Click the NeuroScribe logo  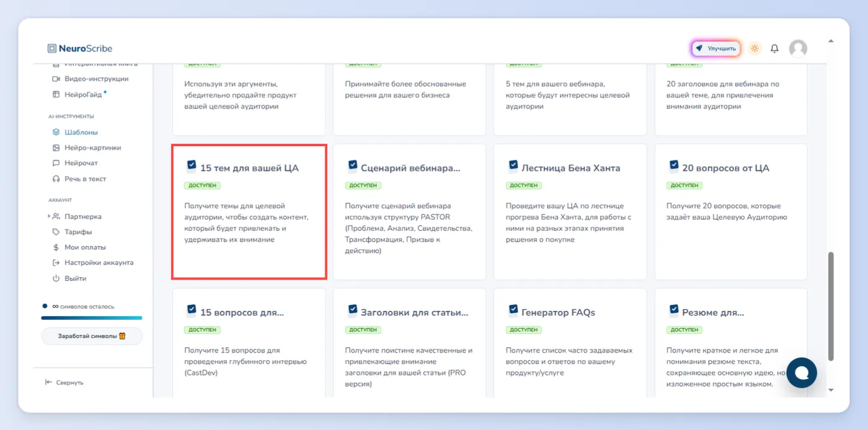(80, 48)
